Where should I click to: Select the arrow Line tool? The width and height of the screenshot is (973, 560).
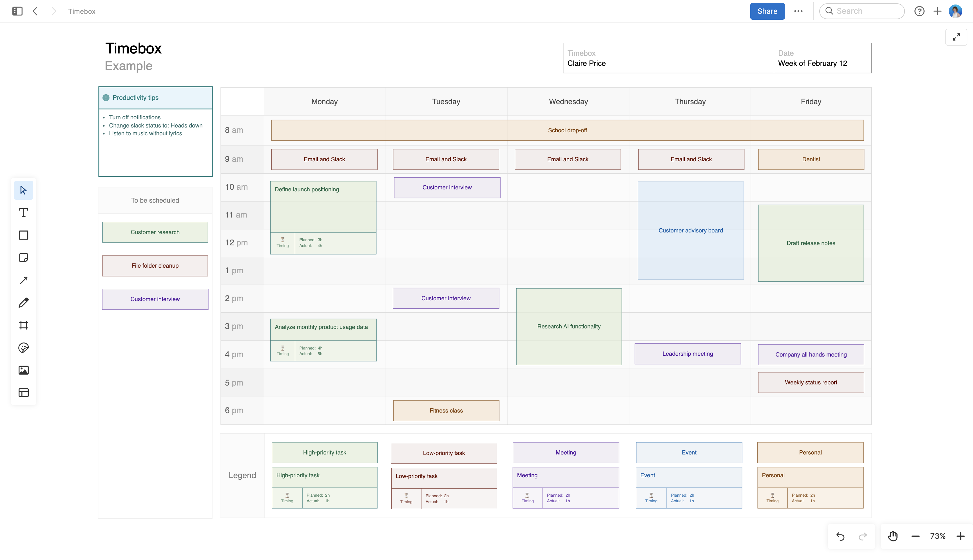click(x=23, y=280)
